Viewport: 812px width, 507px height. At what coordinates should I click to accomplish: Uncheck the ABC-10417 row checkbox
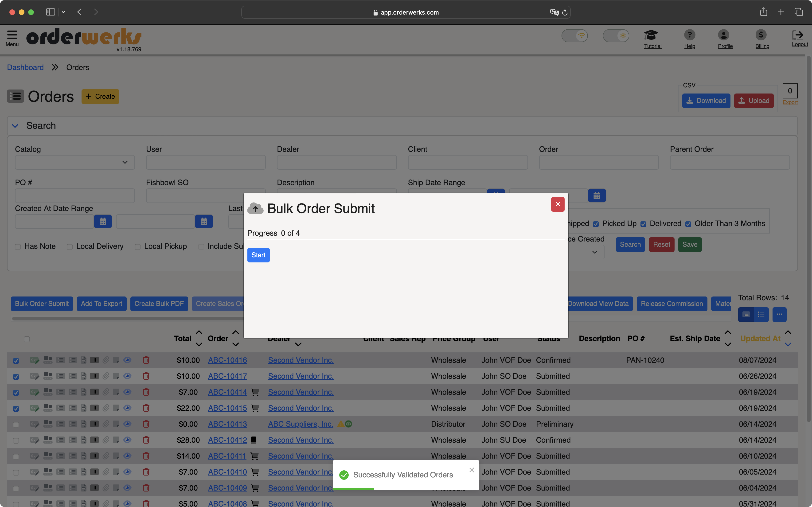(16, 377)
